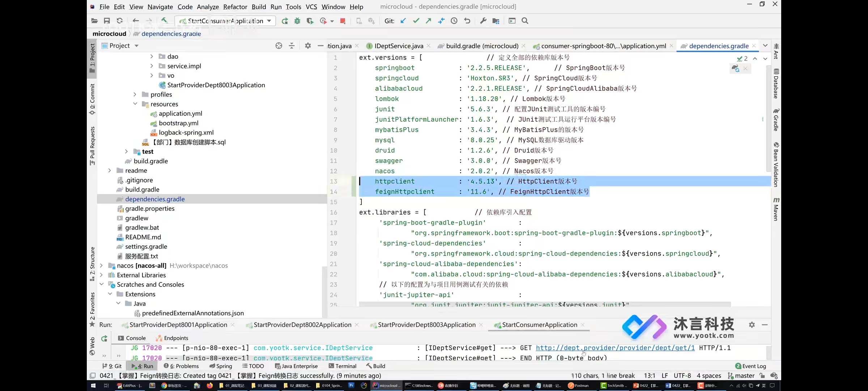Click Git Commit checkmark icon

point(416,21)
